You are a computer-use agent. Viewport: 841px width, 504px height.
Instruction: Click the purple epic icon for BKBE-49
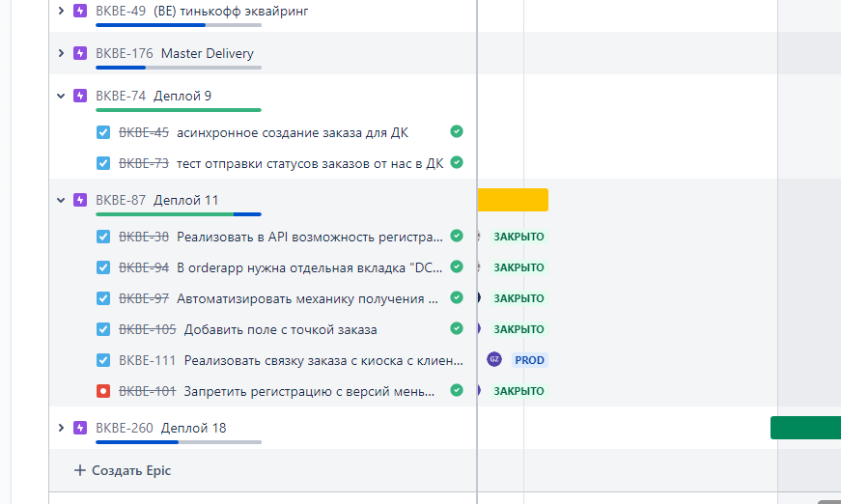81,11
